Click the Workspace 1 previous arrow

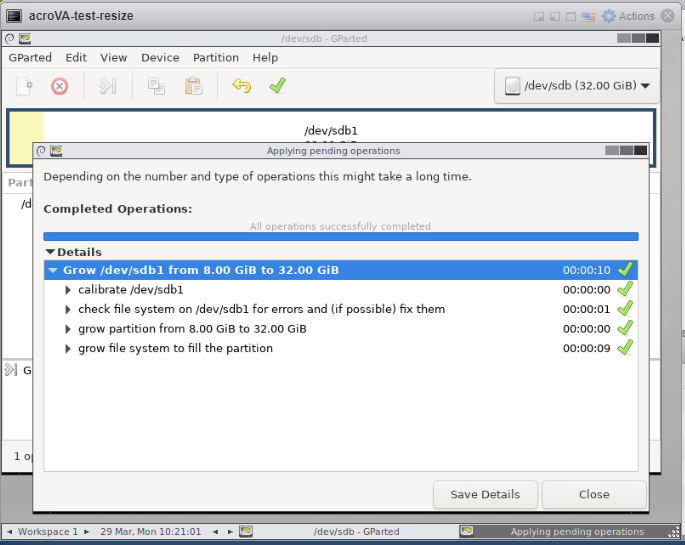pos(10,532)
